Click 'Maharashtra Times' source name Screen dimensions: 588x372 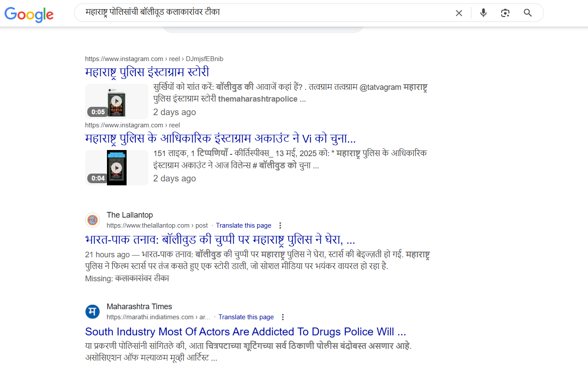(139, 307)
